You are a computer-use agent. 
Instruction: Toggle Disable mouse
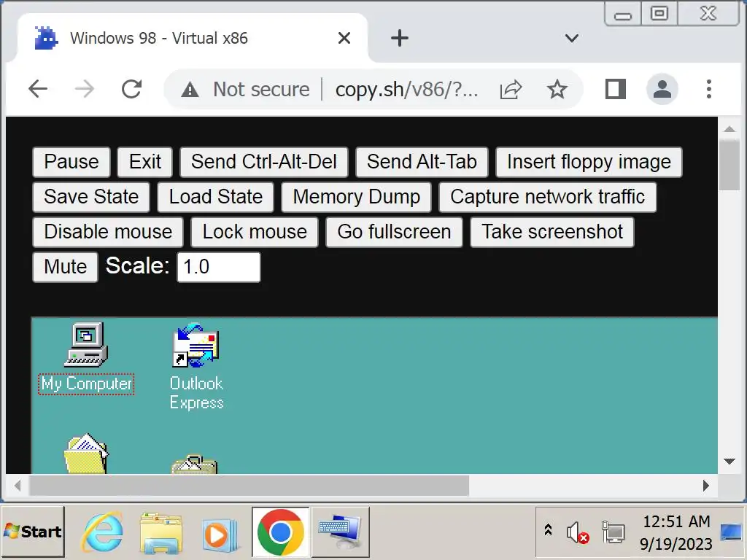pos(108,232)
